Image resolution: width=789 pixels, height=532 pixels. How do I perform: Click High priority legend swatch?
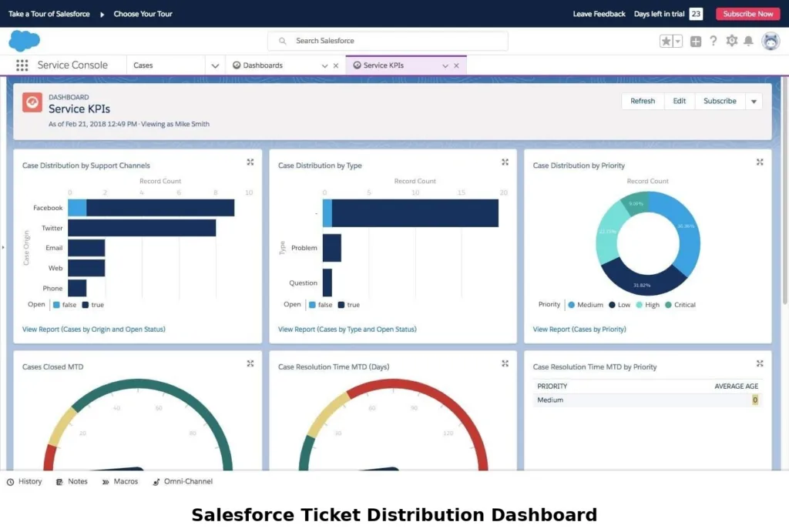(639, 305)
